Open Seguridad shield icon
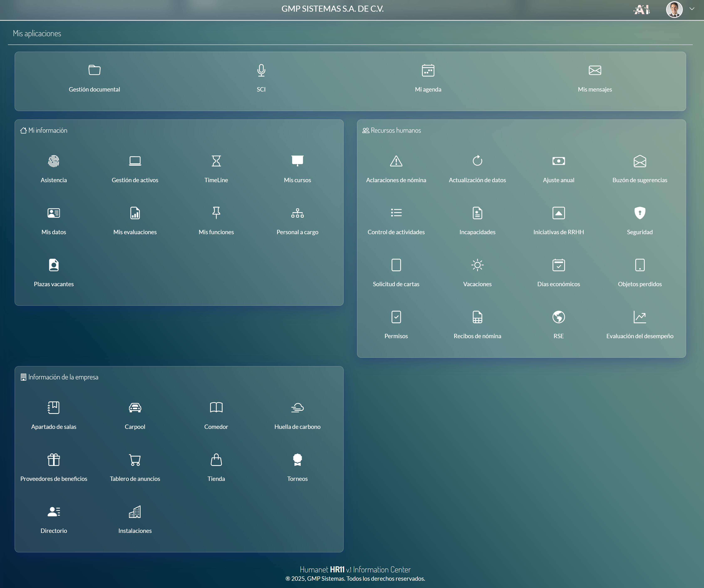The image size is (704, 588). [x=640, y=213]
